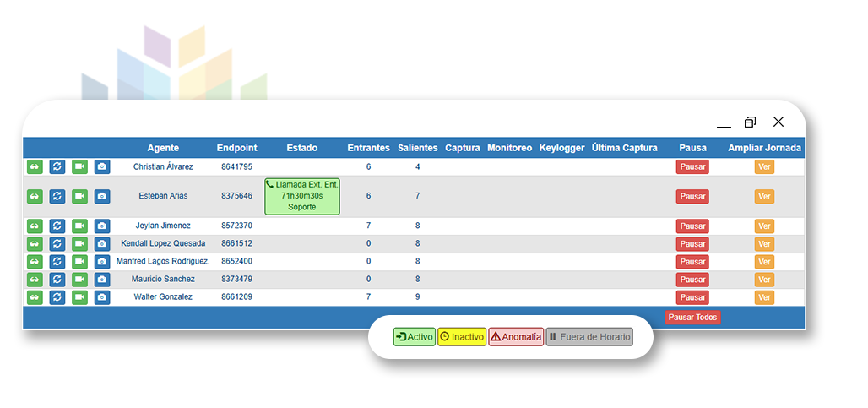Click the video camera icon for Walter Gonzalez
The height and width of the screenshot is (408, 868).
[79, 297]
